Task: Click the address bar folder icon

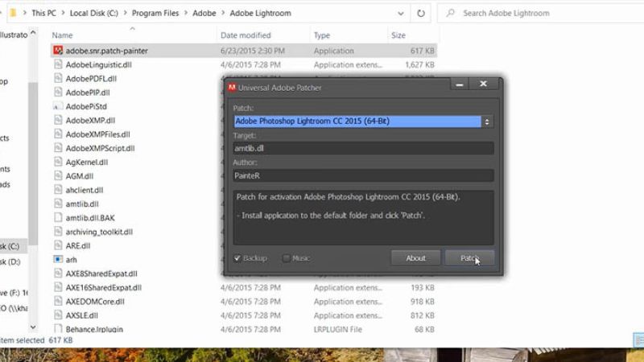Action: point(13,13)
